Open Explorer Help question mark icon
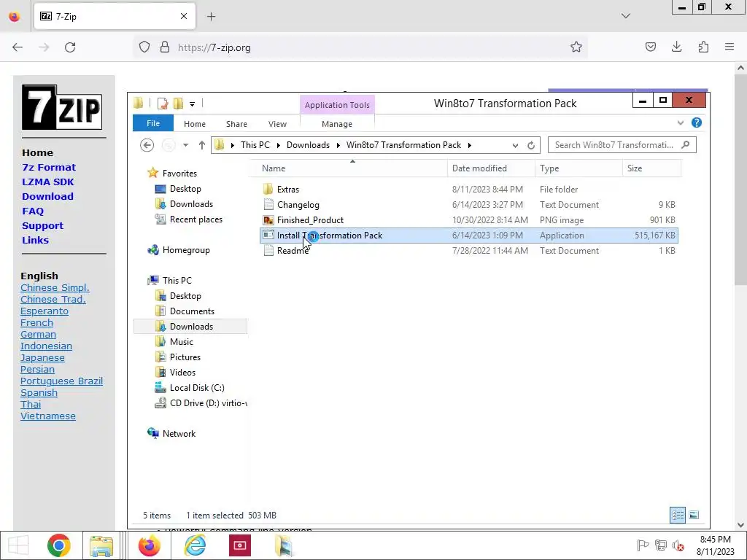Viewport: 747px width, 560px height. point(696,122)
